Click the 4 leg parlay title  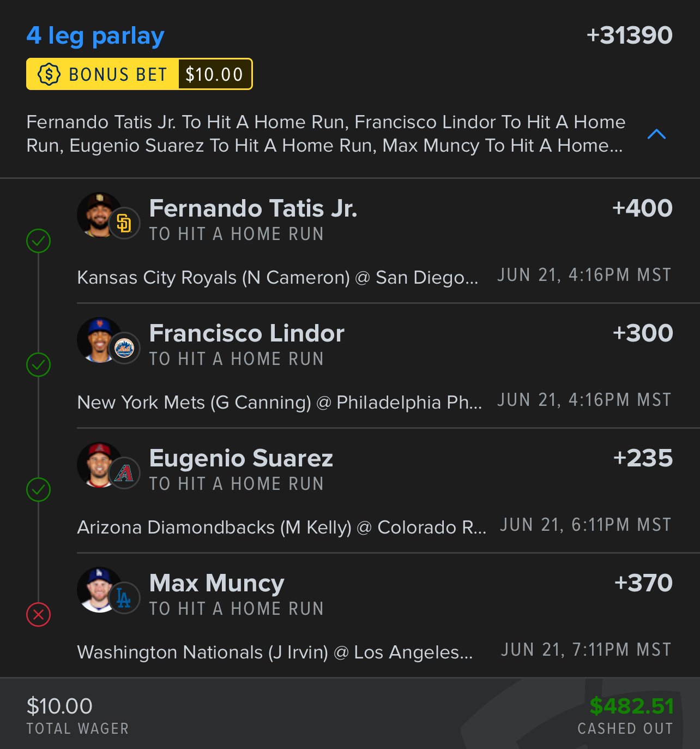pyautogui.click(x=95, y=36)
